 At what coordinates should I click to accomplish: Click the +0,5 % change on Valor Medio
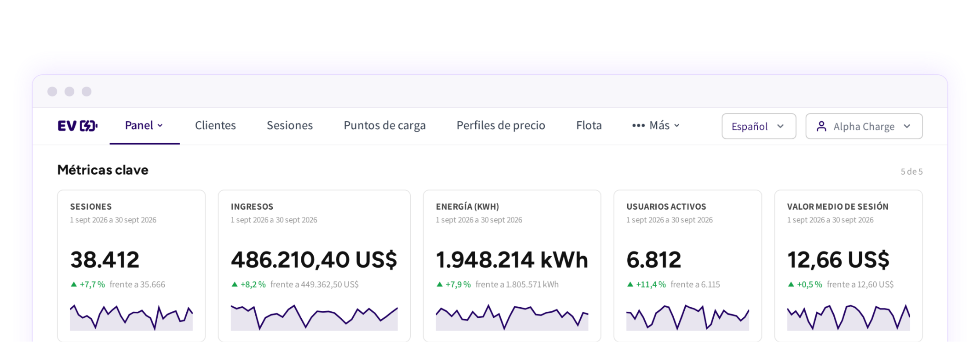810,284
